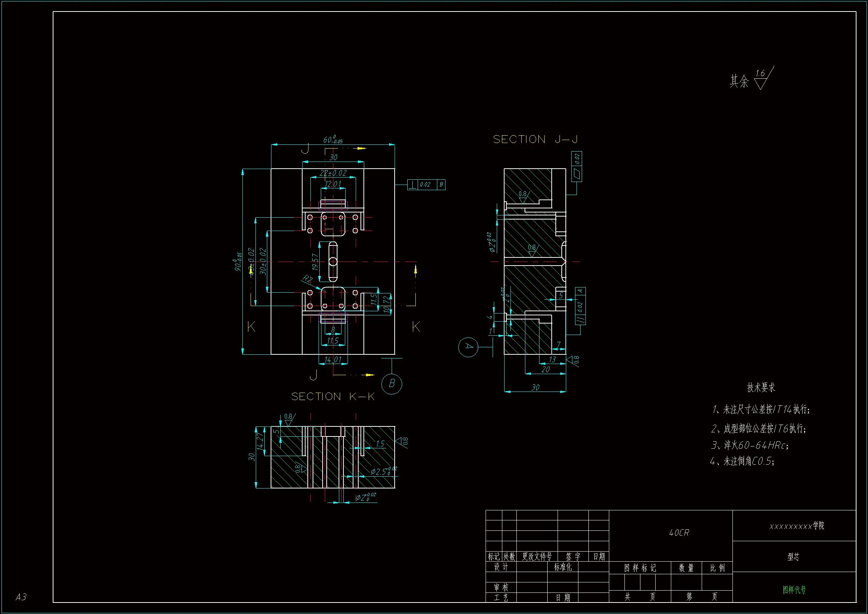
Task: Select the xxxxxxxxx学院 title block cell
Action: click(x=796, y=526)
